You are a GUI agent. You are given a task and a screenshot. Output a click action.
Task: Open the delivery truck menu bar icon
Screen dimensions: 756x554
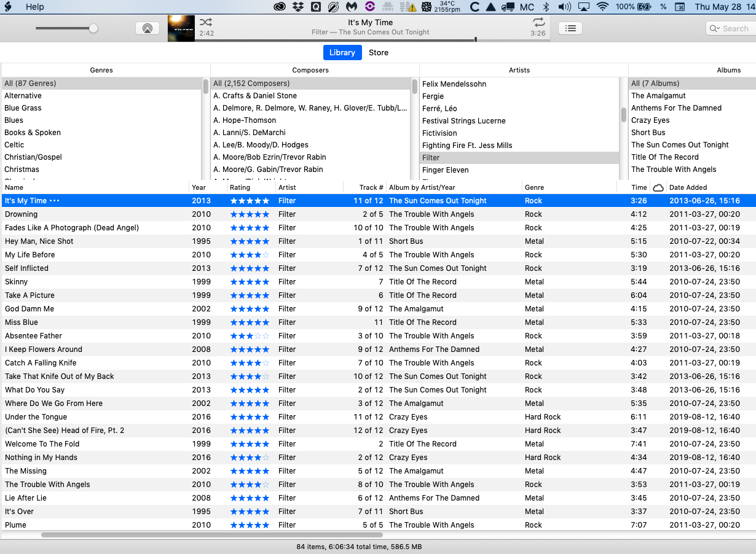(508, 7)
